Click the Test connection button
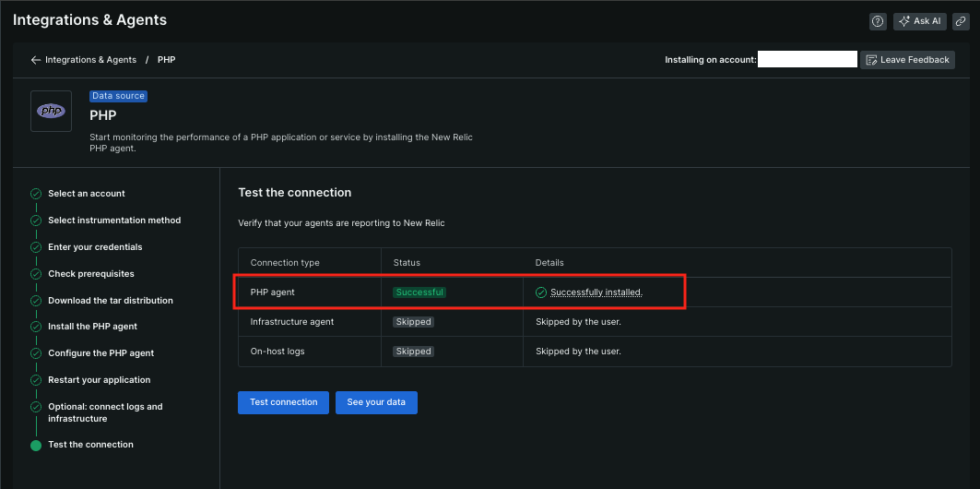Image resolution: width=980 pixels, height=489 pixels. pyautogui.click(x=283, y=402)
